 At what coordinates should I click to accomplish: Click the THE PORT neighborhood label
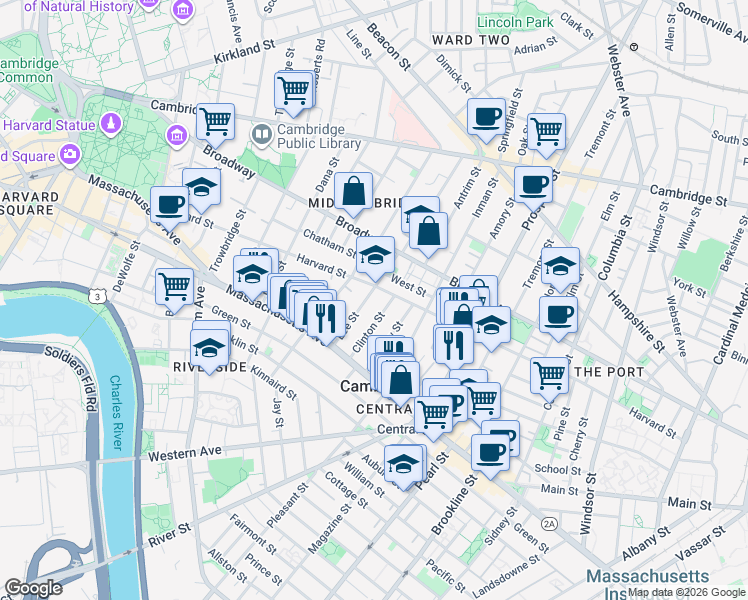pyautogui.click(x=609, y=372)
